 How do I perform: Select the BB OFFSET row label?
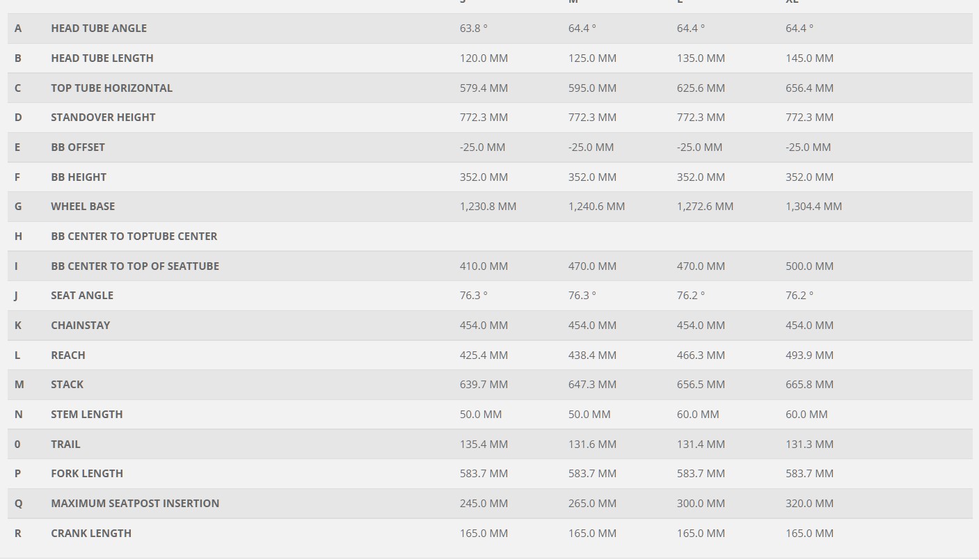point(78,147)
